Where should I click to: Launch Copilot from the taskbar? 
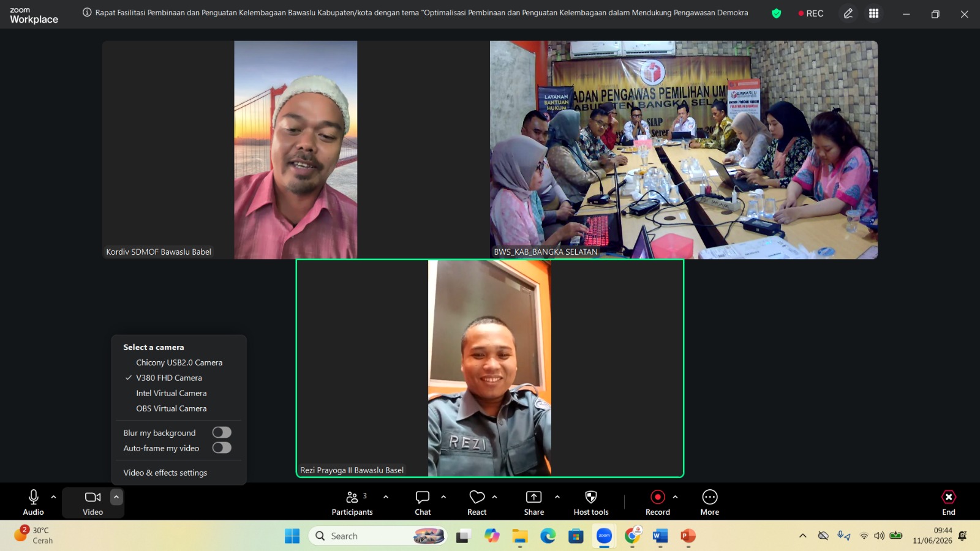pos(492,536)
